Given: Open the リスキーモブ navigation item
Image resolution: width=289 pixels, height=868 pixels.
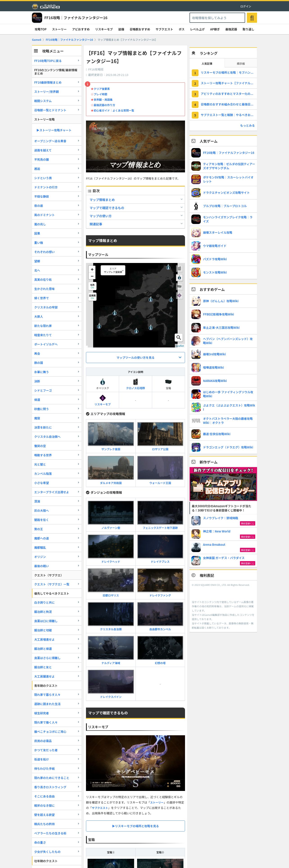Looking at the screenshot, I should pos(104,29).
